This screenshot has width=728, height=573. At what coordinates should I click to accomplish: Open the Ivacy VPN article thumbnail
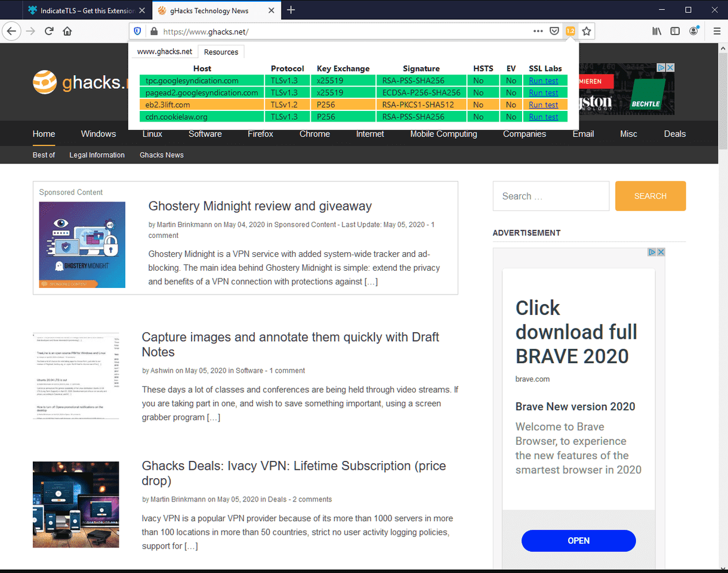tap(76, 504)
